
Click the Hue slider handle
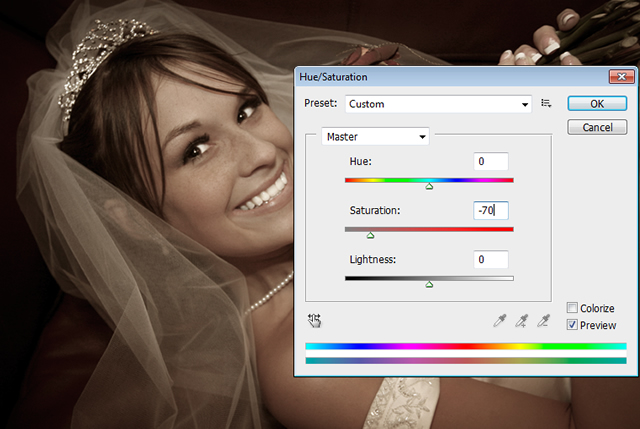tap(429, 187)
